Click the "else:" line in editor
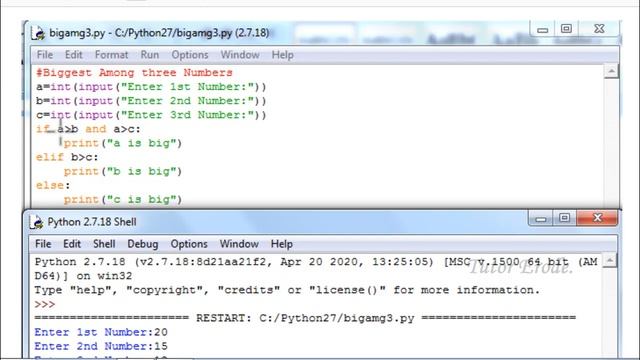Screen dimensions: 640x360 pos(53,185)
